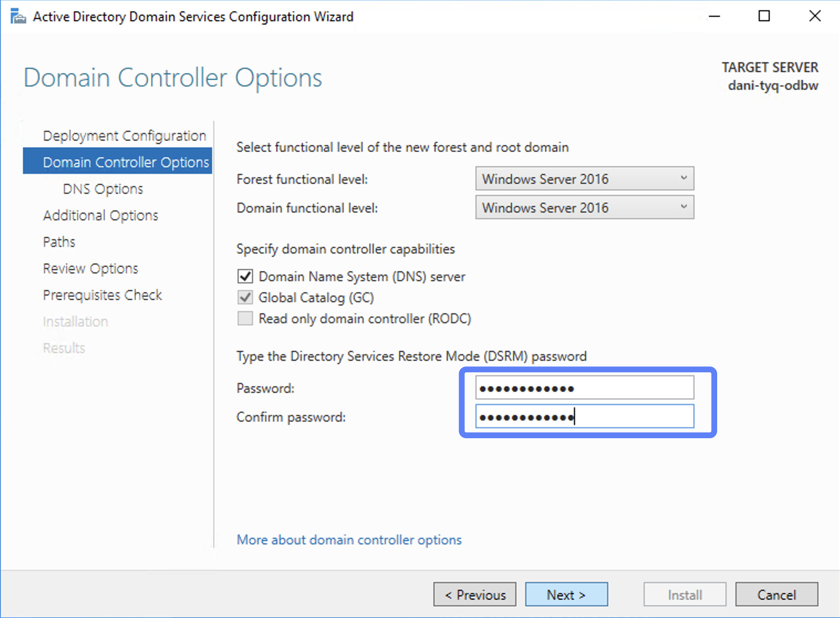Image resolution: width=840 pixels, height=618 pixels.
Task: Open More about domain controller options
Action: (x=349, y=539)
